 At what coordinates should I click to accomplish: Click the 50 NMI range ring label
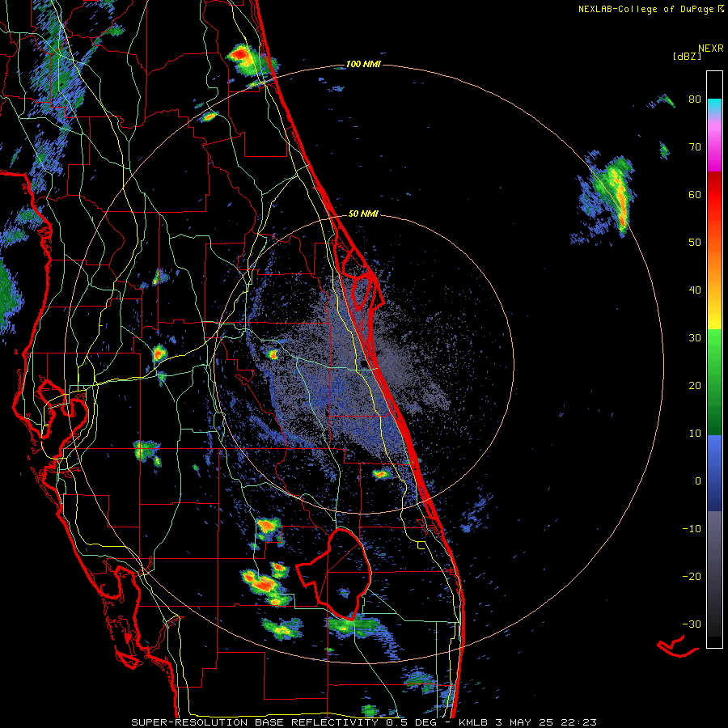tap(363, 214)
